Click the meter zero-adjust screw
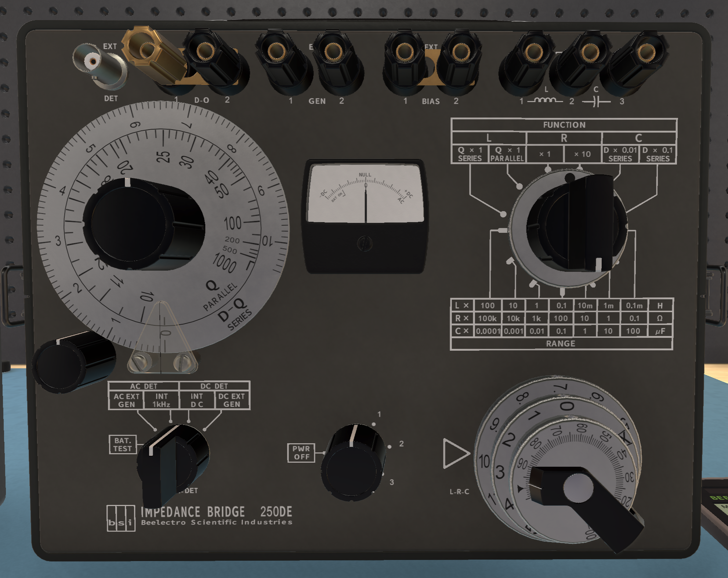The width and height of the screenshot is (728, 578). pyautogui.click(x=365, y=243)
